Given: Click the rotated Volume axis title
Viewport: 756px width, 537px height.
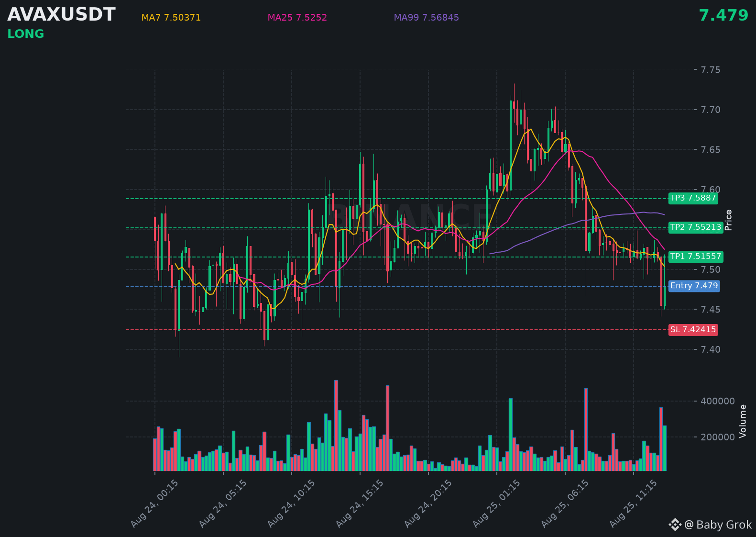Looking at the screenshot, I should point(743,421).
